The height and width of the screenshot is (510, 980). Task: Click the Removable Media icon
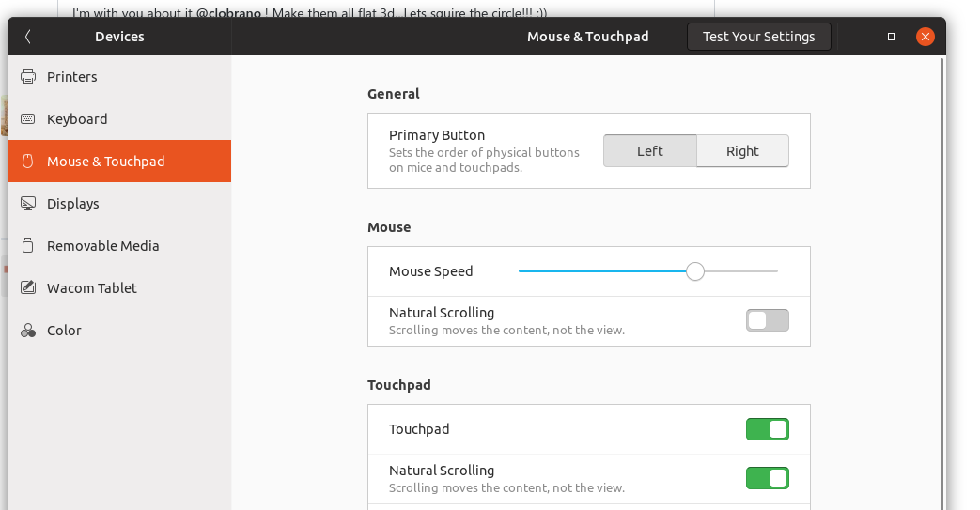pyautogui.click(x=28, y=246)
